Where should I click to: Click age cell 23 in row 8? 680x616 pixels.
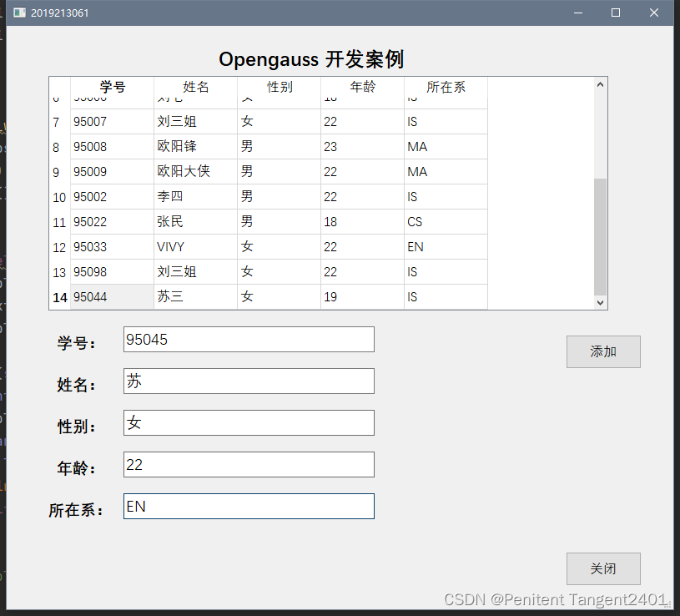pos(363,147)
